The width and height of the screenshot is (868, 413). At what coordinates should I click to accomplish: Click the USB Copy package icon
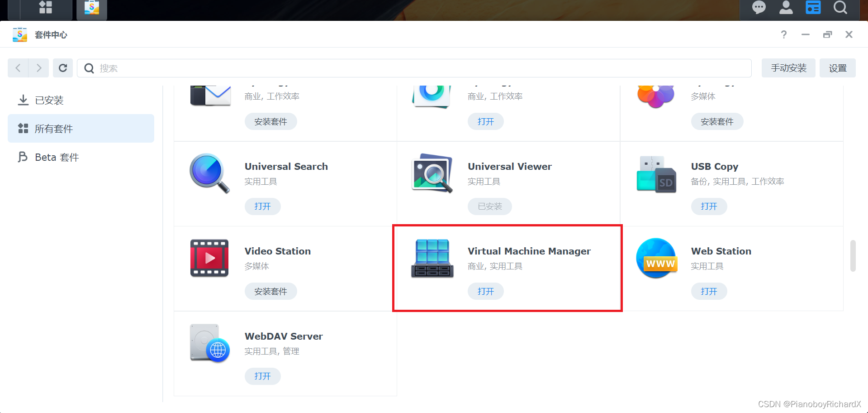(656, 174)
